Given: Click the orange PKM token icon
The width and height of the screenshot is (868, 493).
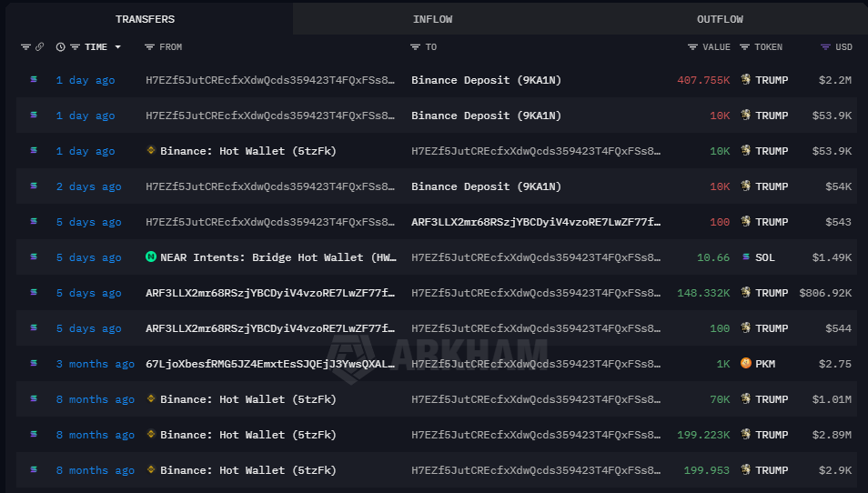Looking at the screenshot, I should 746,364.
